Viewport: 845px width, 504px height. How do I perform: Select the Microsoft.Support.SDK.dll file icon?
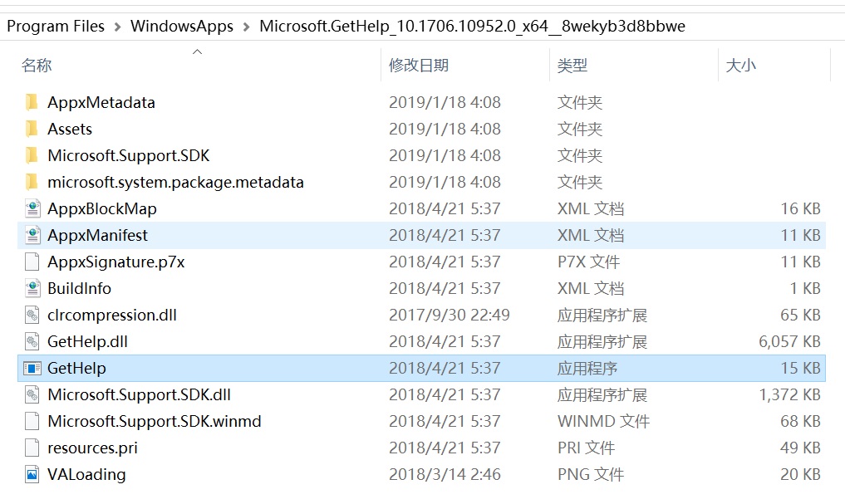coord(32,394)
